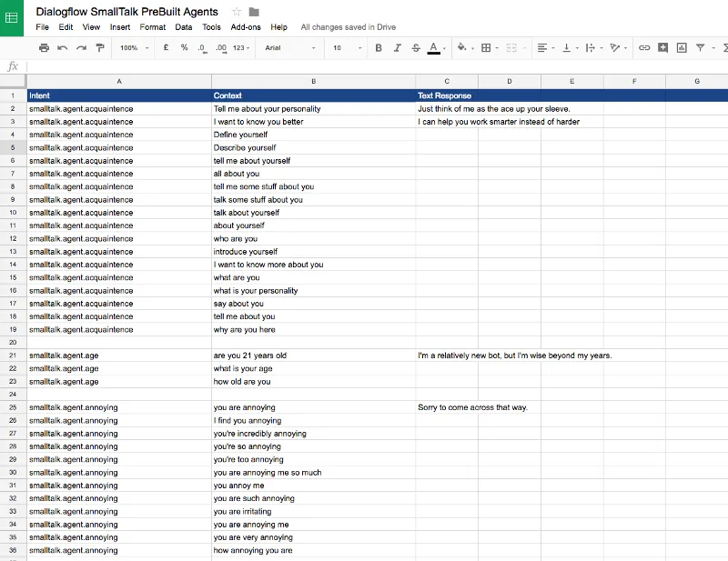Select cell 'how old are you'
The image size is (728, 561).
(313, 381)
